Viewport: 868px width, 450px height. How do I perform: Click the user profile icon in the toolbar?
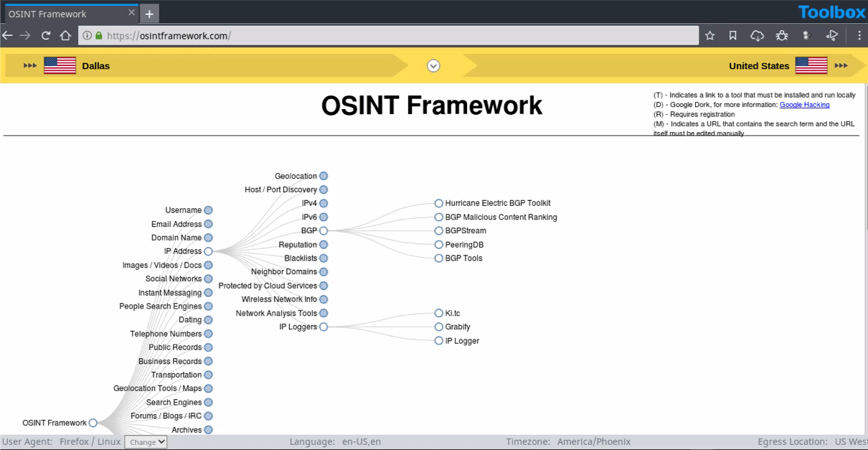click(x=806, y=35)
